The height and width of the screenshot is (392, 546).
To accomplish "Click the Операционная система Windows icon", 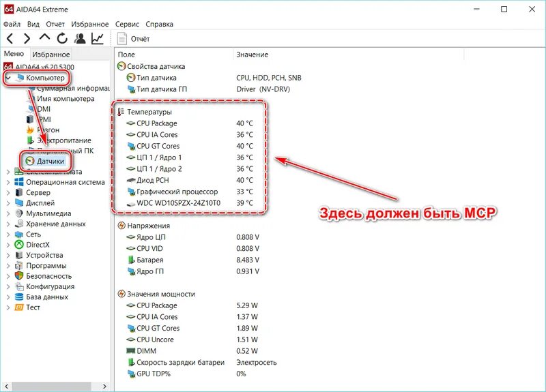I will [x=19, y=182].
